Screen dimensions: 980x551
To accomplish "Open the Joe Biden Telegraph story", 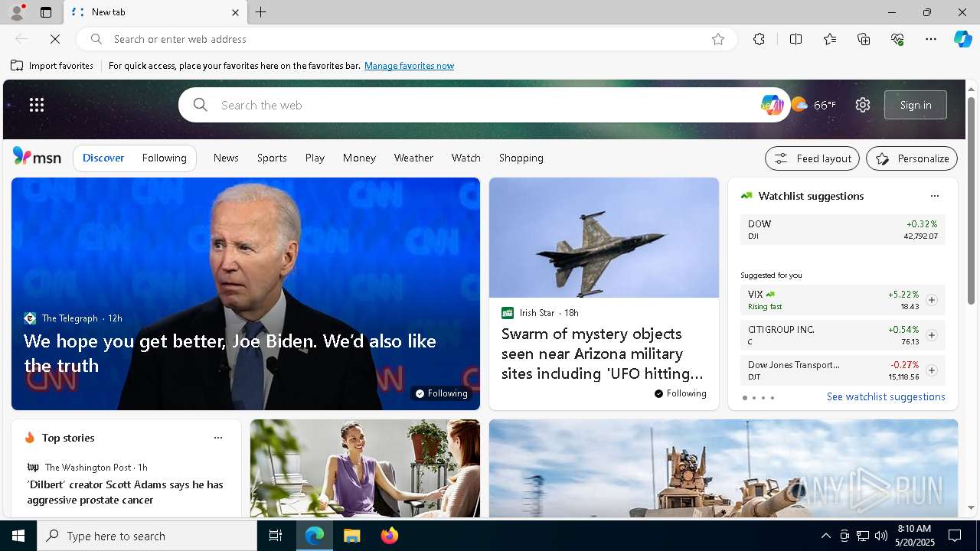I will pyautogui.click(x=230, y=353).
